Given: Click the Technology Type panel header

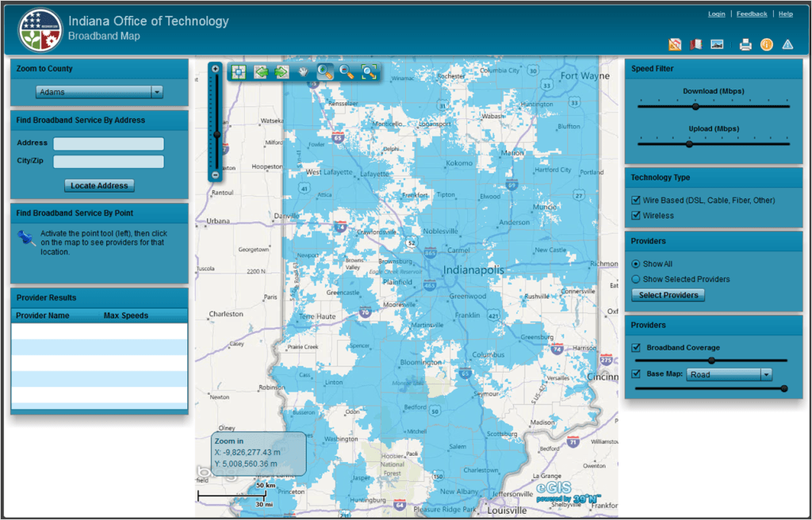Looking at the screenshot, I should (714, 177).
